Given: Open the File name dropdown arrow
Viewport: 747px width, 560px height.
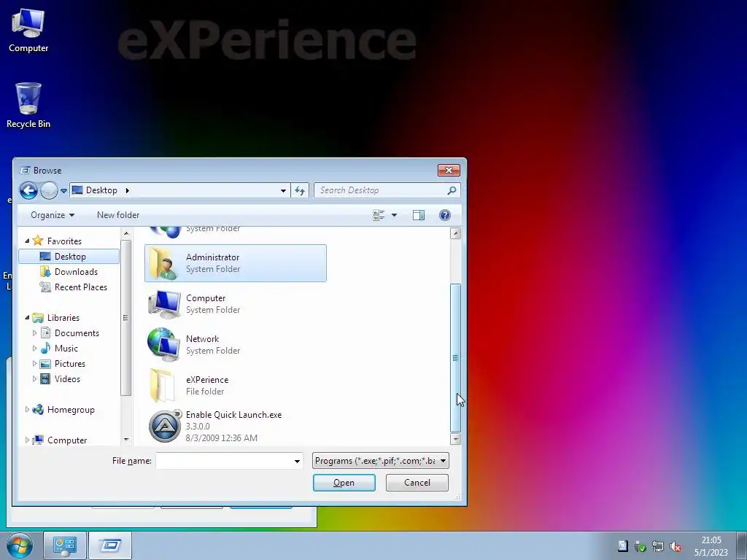Looking at the screenshot, I should (x=297, y=461).
